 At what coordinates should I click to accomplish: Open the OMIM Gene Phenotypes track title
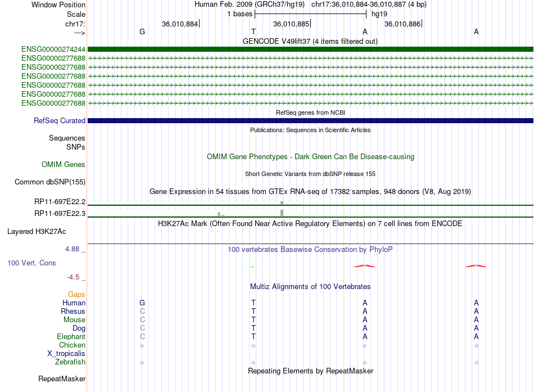(x=310, y=157)
